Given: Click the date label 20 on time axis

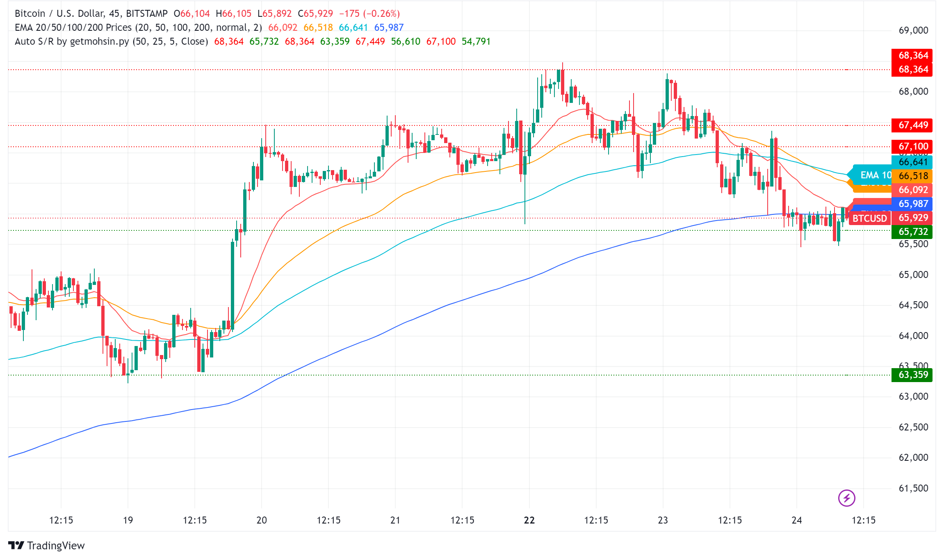Looking at the screenshot, I should (x=262, y=520).
